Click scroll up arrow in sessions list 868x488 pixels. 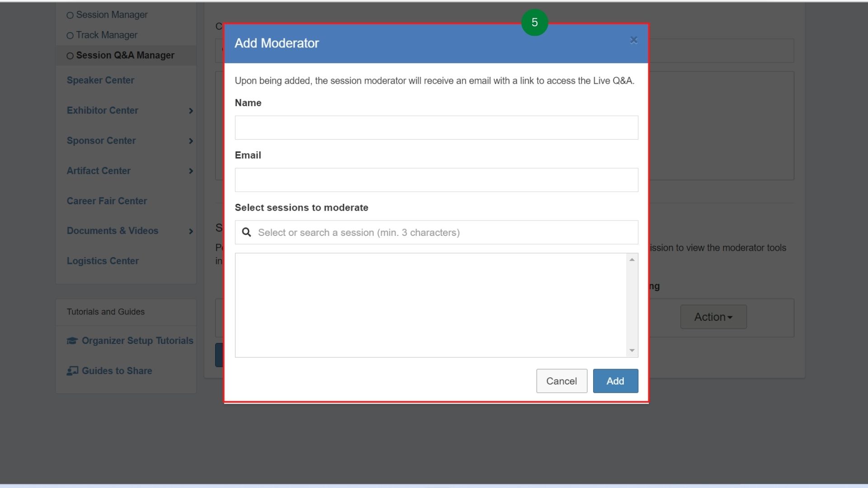[x=632, y=260]
